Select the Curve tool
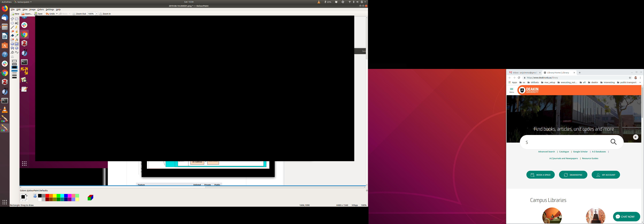This screenshot has height=224, width=644. pyautogui.click(x=17, y=52)
